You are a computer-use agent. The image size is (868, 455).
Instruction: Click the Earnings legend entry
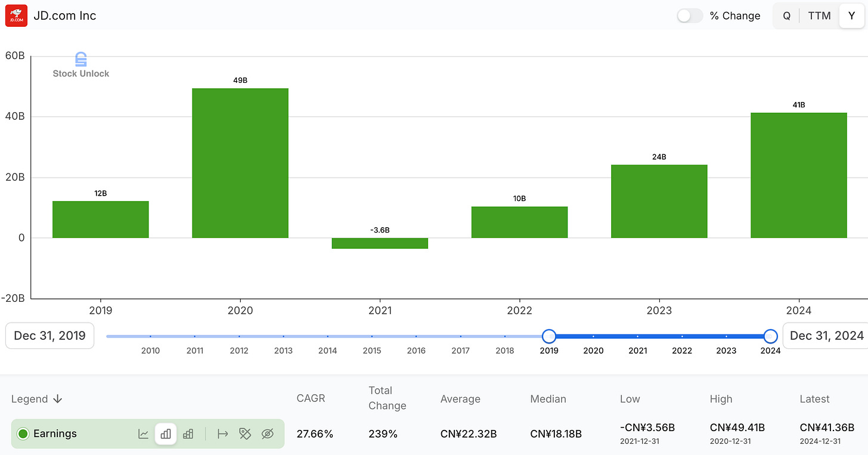54,434
